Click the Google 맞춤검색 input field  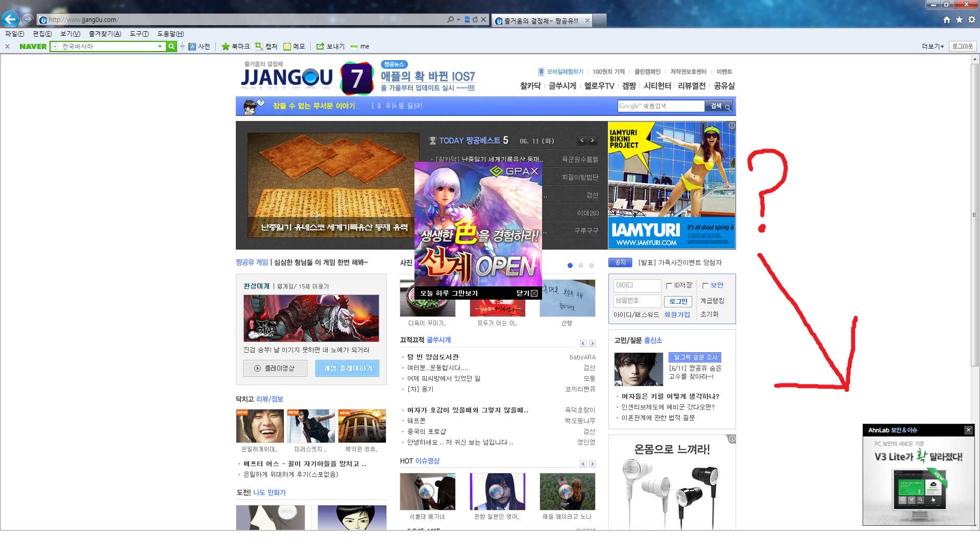661,106
